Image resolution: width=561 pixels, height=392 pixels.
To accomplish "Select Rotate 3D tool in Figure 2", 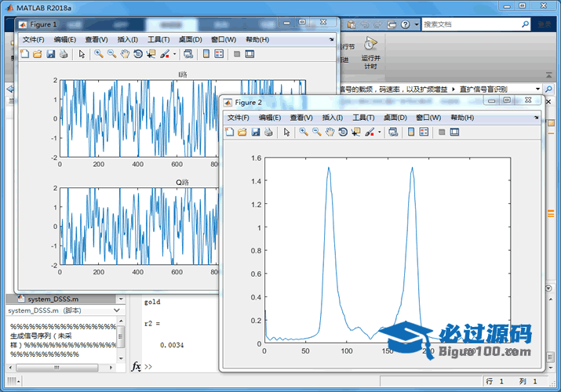I will pos(343,132).
